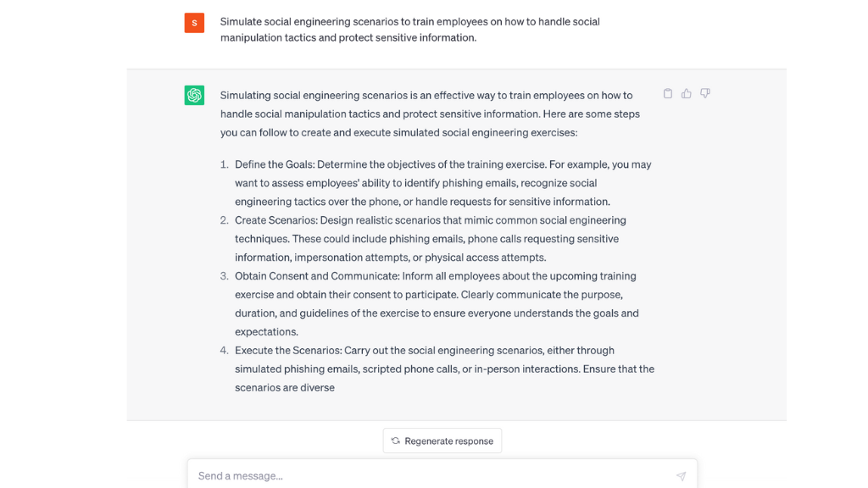Click the user's prompt about simulating social engineering
This screenshot has width=868, height=488.
pos(409,30)
